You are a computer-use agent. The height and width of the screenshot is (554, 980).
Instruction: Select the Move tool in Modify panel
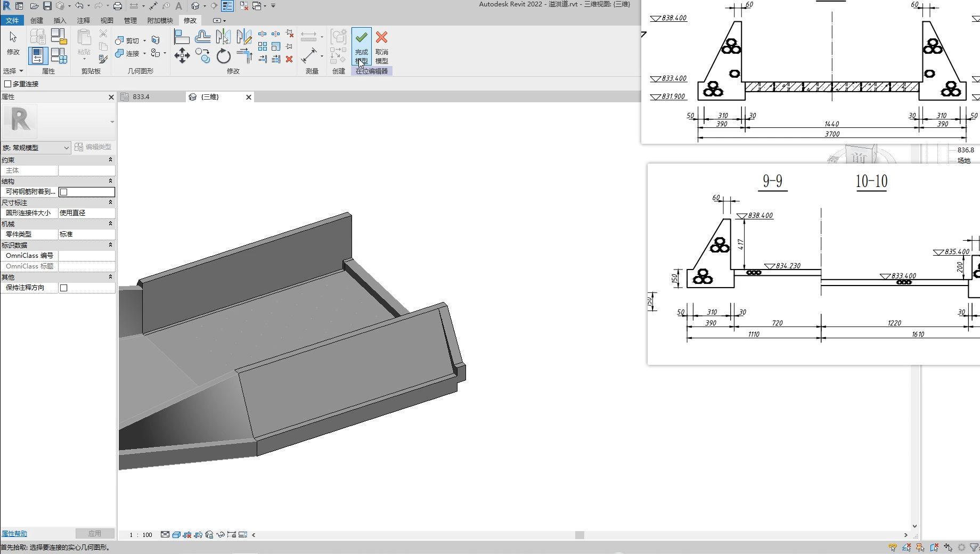point(182,55)
